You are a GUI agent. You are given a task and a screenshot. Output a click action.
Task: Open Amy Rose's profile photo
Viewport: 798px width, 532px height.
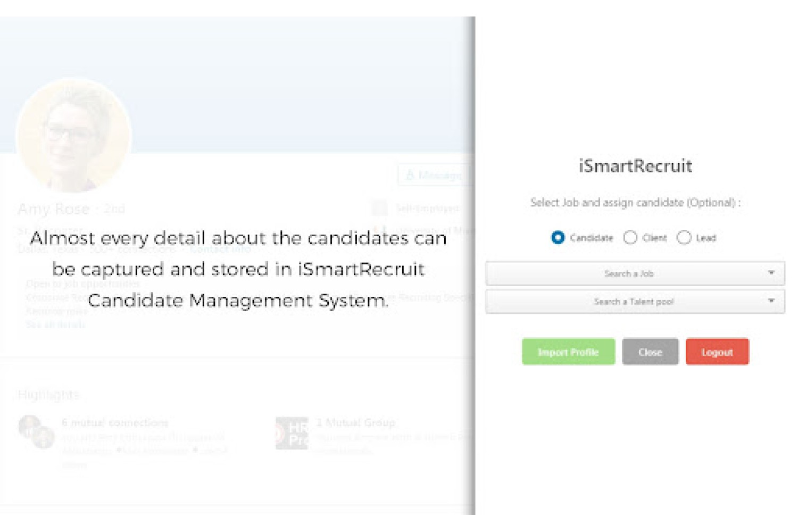[74, 135]
